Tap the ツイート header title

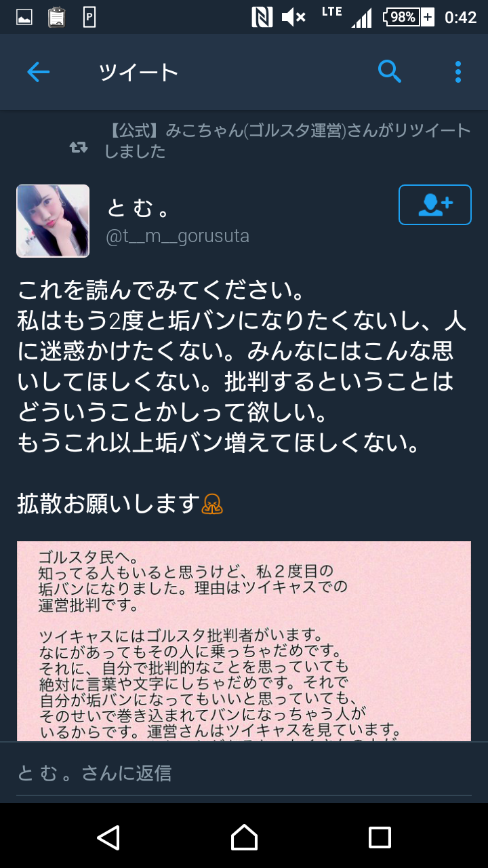(138, 72)
